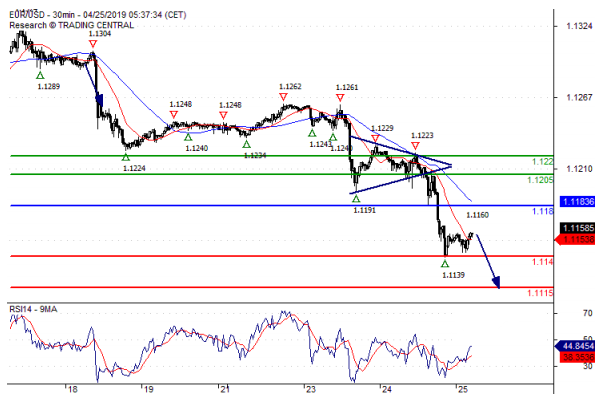Screen dimensions: 598x406
Task: Click the EUR/USD 30min chart title
Action: (x=98, y=15)
